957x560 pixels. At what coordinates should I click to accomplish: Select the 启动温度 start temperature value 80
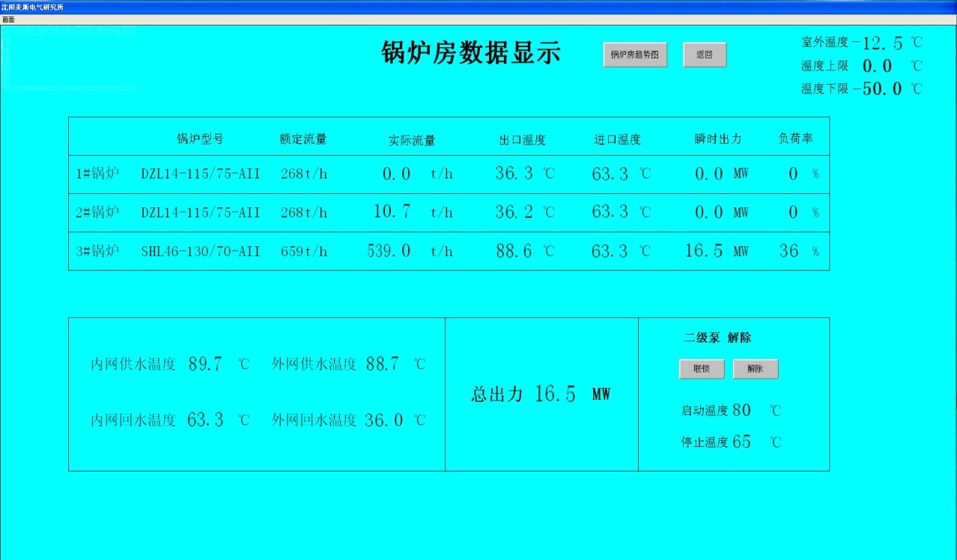(x=741, y=410)
